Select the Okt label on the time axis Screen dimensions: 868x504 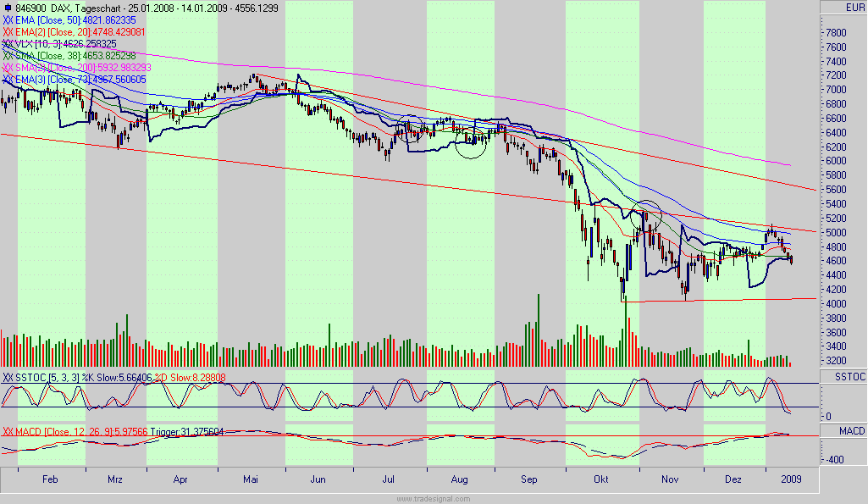point(600,479)
